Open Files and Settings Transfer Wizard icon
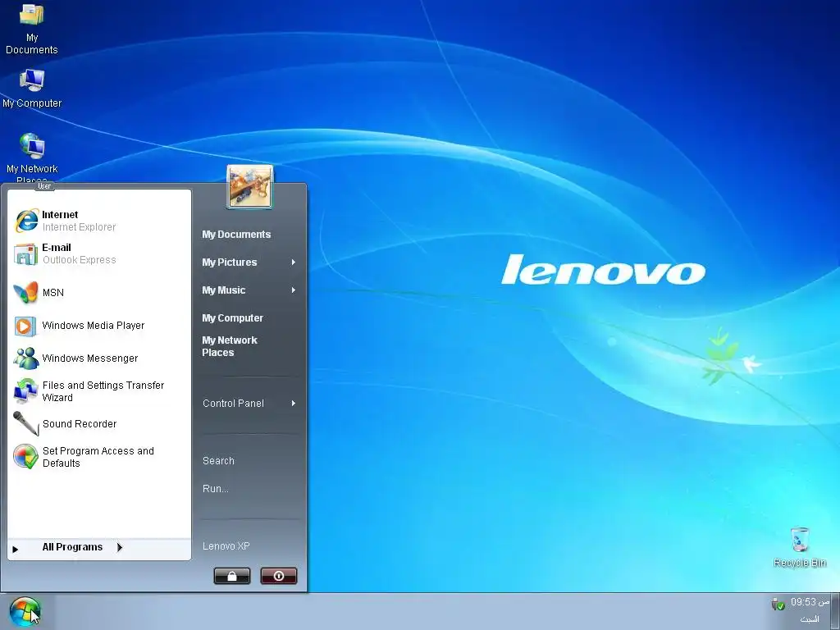The height and width of the screenshot is (630, 840). coord(25,391)
